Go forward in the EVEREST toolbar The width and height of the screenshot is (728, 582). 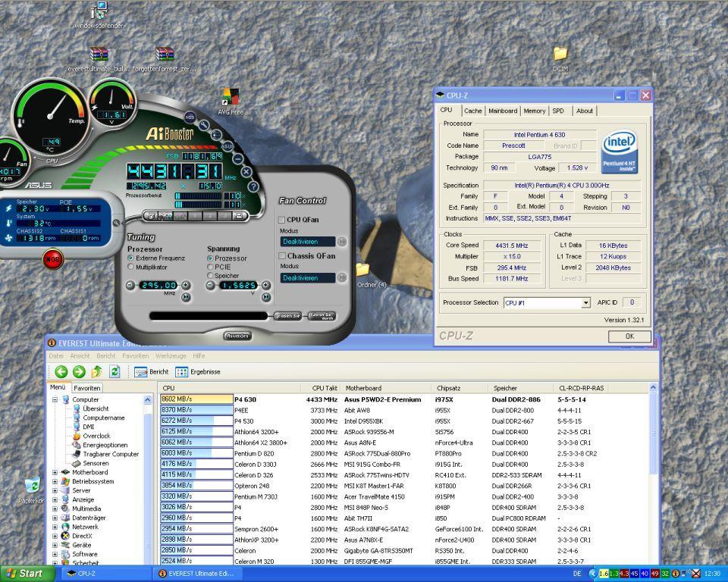pyautogui.click(x=79, y=371)
